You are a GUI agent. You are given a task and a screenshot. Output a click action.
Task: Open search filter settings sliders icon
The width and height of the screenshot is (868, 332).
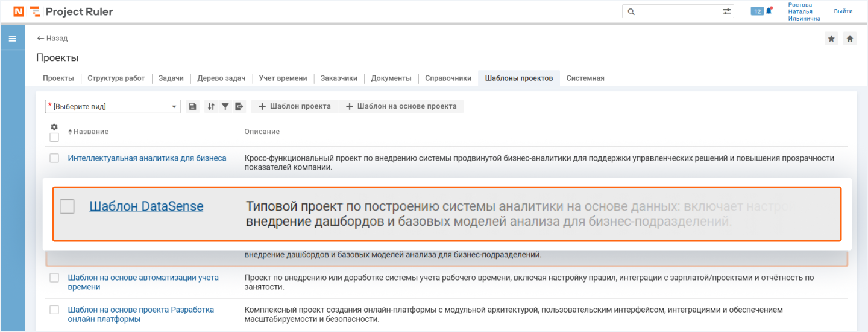727,11
